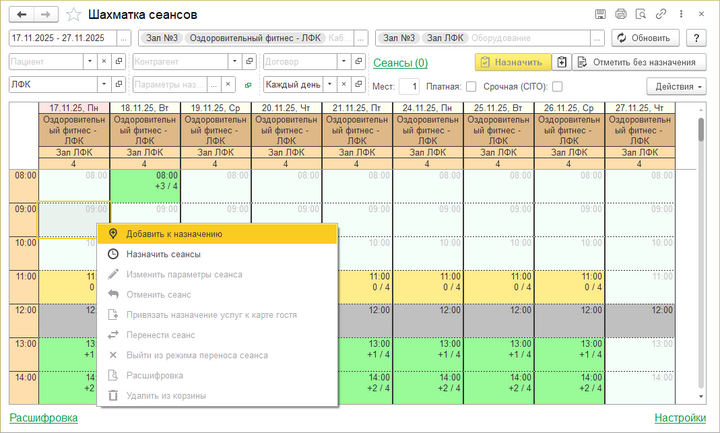Click the Контрагент input field
This screenshot has height=433, width=720.
180,62
